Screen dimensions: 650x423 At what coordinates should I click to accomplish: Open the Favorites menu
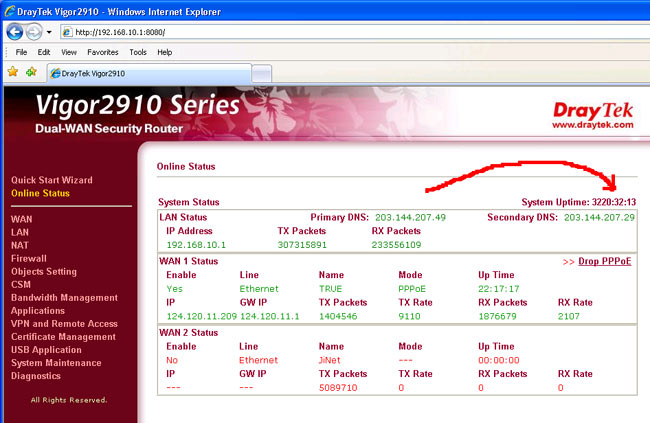point(103,52)
